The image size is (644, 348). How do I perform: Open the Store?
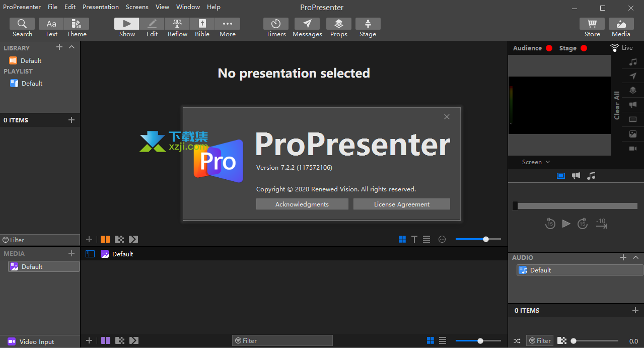pos(592,28)
